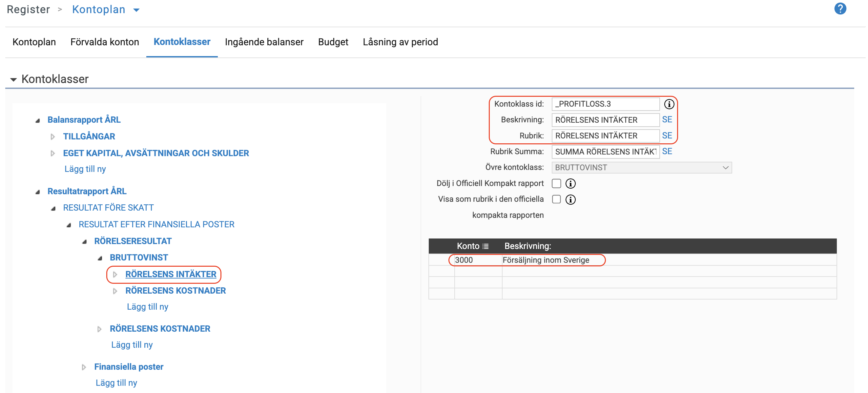Image resolution: width=868 pixels, height=393 pixels.
Task: Collapse the Resultatrapport ÅRL tree node
Action: 38,192
